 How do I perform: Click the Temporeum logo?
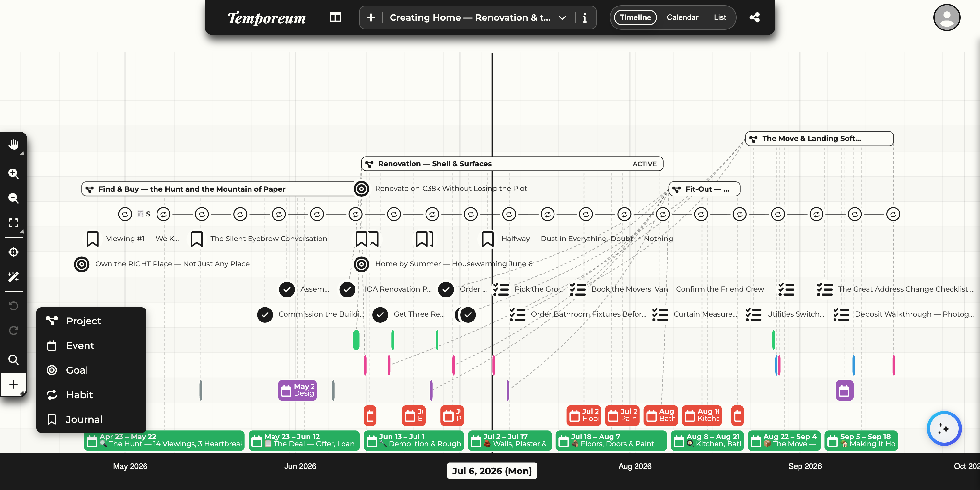point(266,18)
